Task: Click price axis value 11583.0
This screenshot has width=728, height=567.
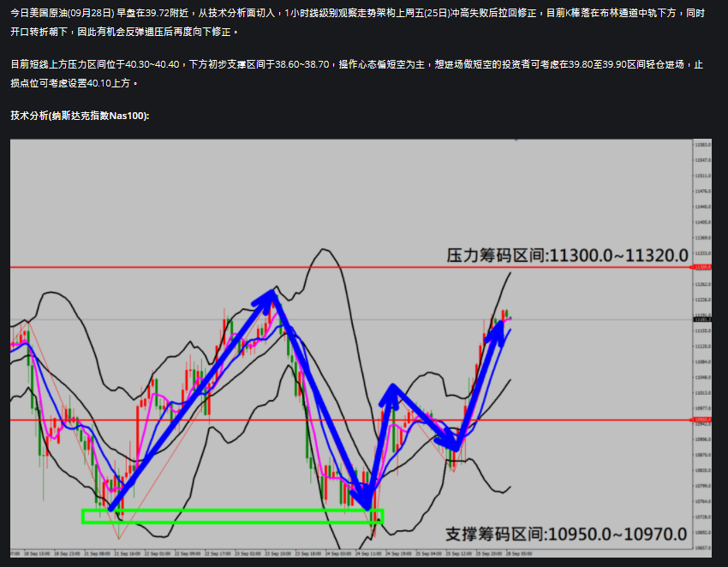Action: 703,145
